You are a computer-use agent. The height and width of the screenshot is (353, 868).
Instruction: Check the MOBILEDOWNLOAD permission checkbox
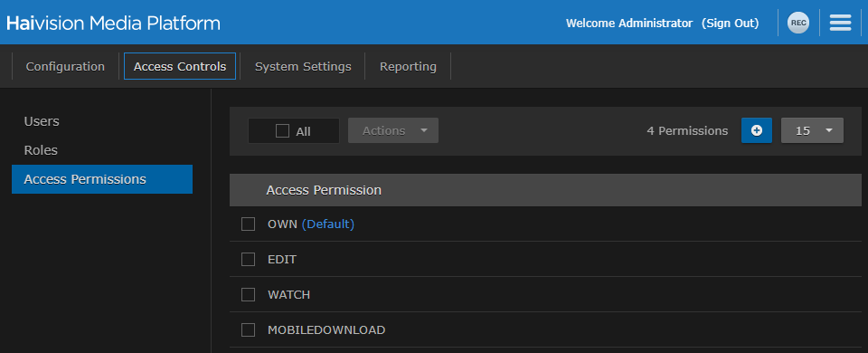coord(248,330)
